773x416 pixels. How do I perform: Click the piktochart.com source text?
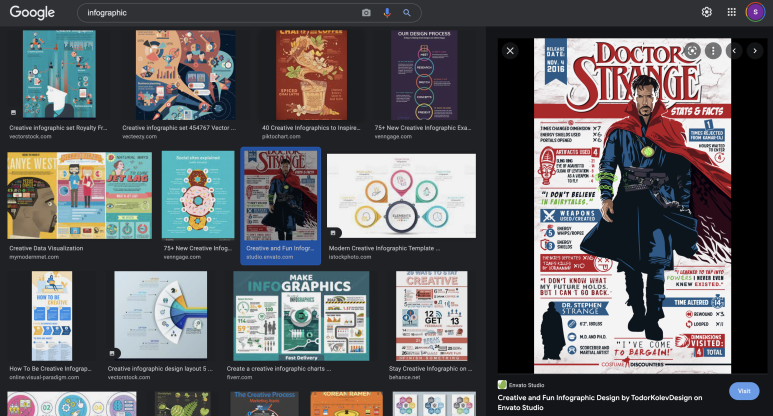pyautogui.click(x=281, y=137)
